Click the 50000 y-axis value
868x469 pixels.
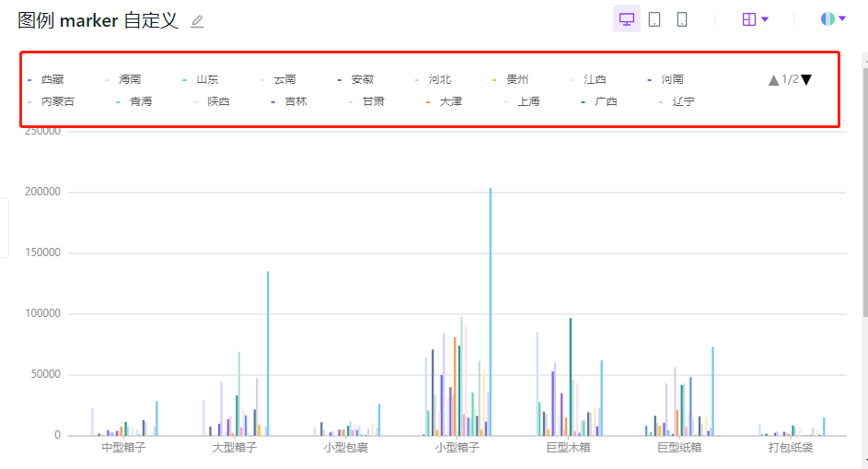tap(45, 375)
